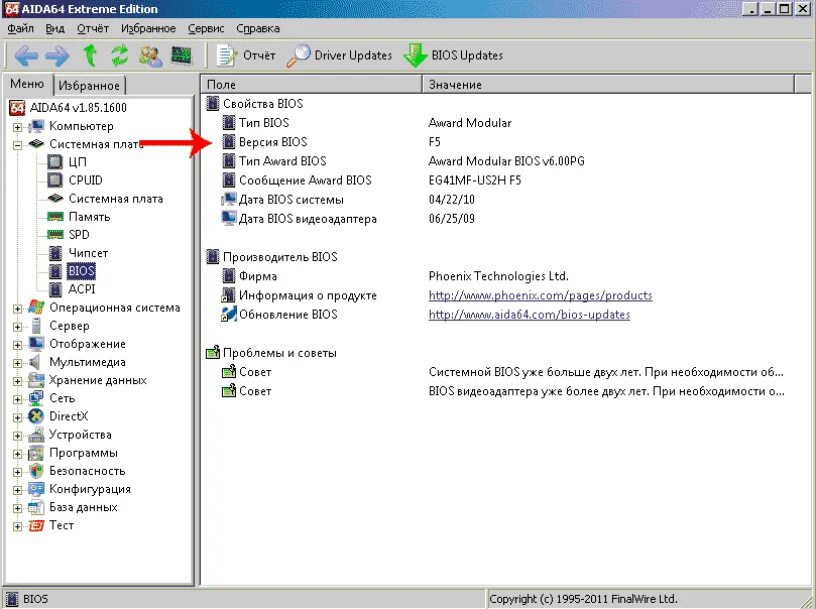Image resolution: width=816 pixels, height=609 pixels.
Task: Click the DirectX logo icon
Action: pyautogui.click(x=36, y=416)
